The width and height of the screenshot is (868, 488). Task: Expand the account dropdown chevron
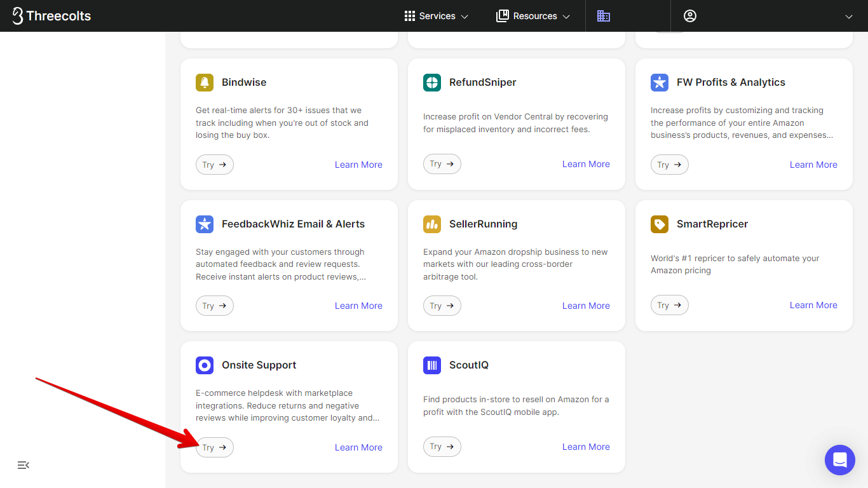coord(849,17)
